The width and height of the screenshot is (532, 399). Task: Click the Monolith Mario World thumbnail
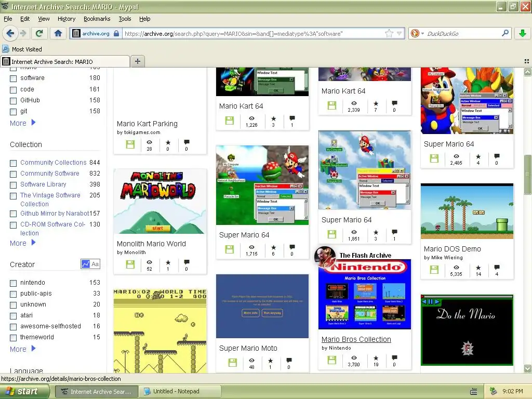(x=160, y=202)
